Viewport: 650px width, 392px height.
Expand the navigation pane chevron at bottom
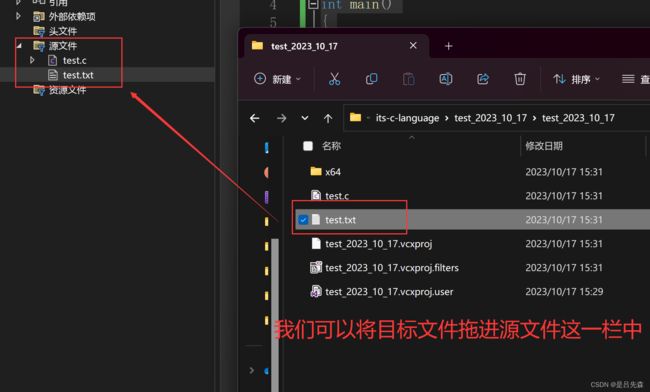click(x=251, y=370)
